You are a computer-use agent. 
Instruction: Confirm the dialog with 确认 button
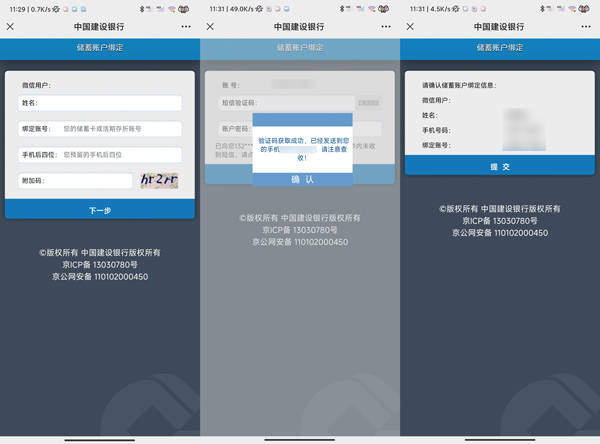click(x=302, y=179)
